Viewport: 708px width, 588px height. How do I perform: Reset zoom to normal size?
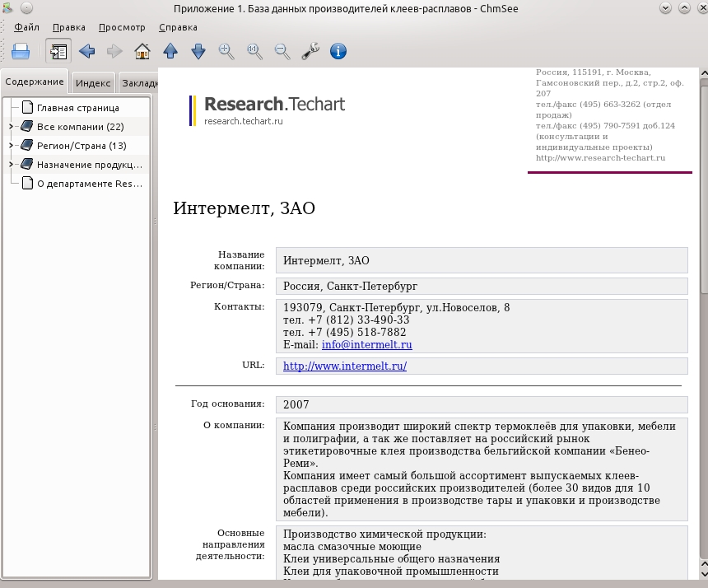pos(254,51)
